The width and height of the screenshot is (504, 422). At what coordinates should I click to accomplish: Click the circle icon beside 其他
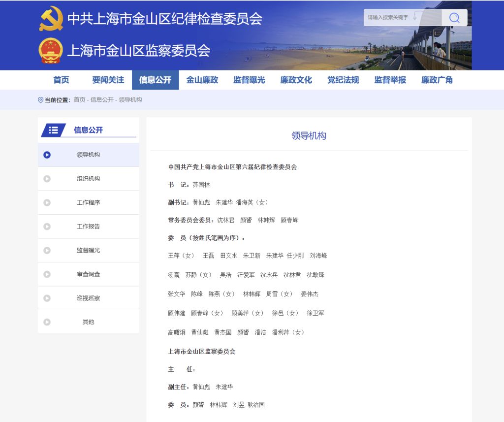coord(47,322)
